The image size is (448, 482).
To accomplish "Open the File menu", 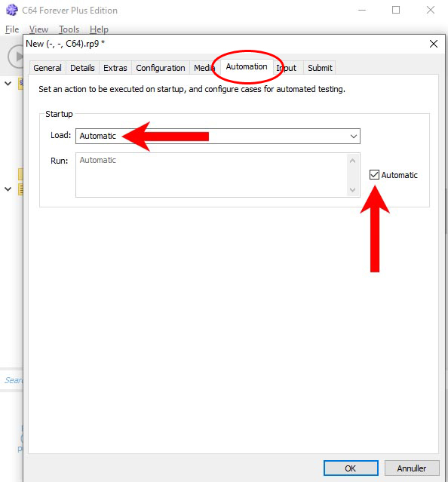I will 12,29.
